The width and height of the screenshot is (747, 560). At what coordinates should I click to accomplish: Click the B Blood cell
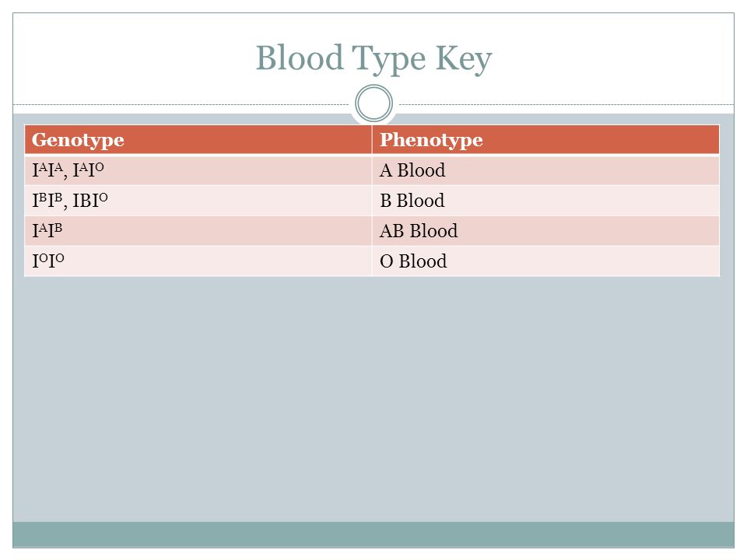coord(545,201)
